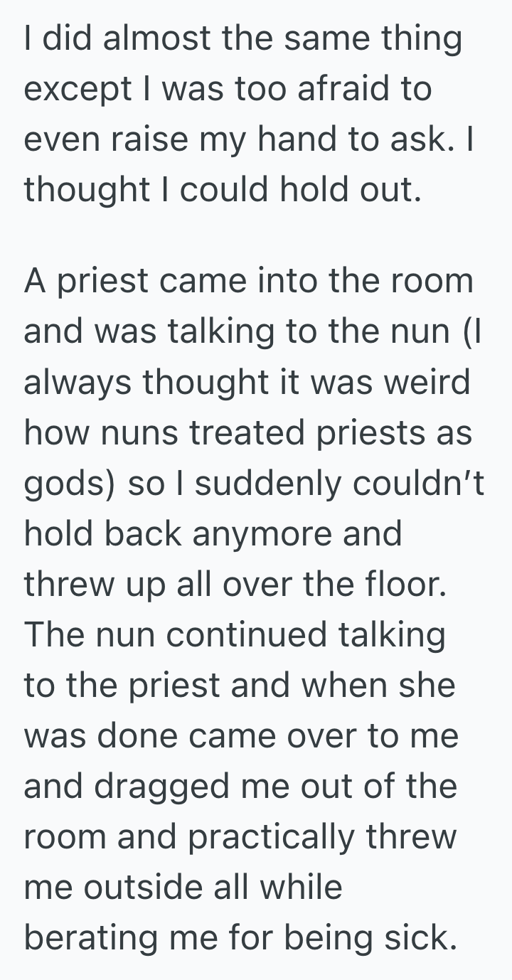Tap the line "how nuns treated priests as"
This screenshot has height=980, width=512.
[248, 432]
